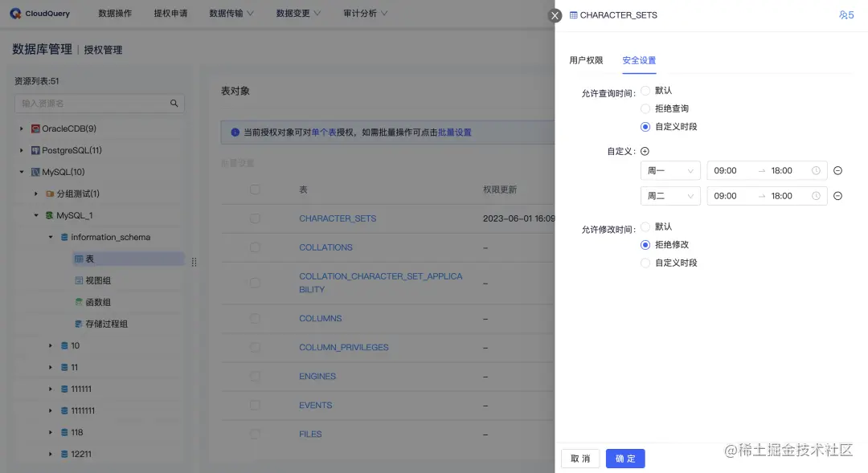Toggle the select-all checkbox in table header
The image size is (868, 473).
point(255,190)
